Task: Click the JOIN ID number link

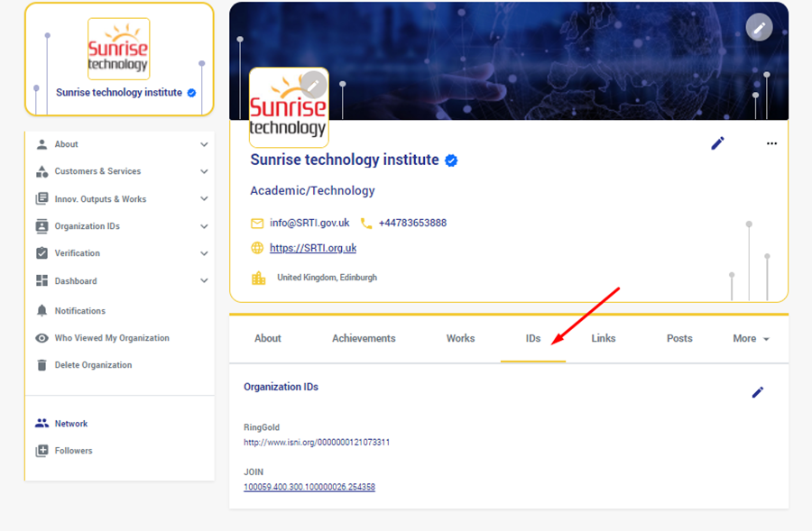Action: coord(309,487)
